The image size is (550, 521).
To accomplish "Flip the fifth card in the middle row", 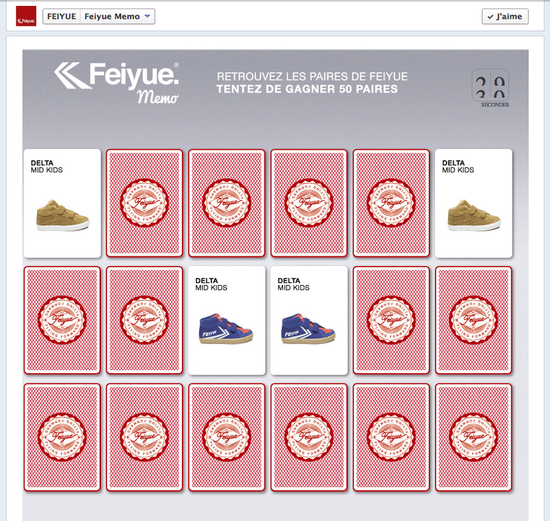I will pyautogui.click(x=391, y=320).
